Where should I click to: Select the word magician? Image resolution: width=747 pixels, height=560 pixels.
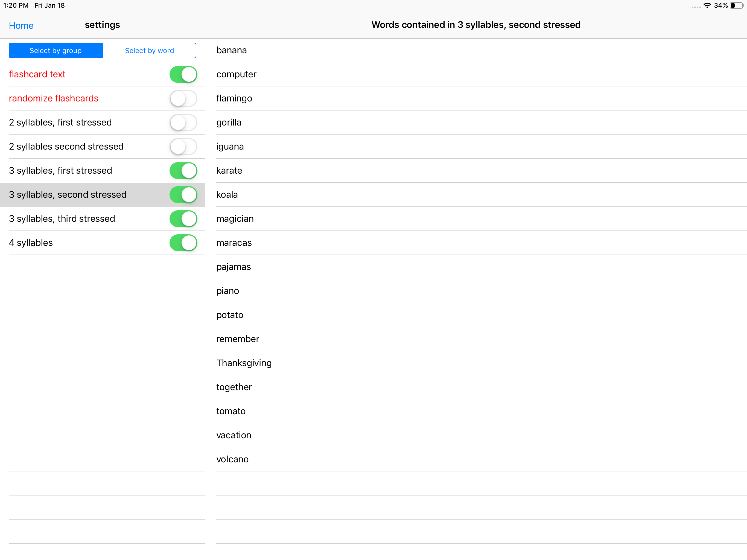[235, 218]
